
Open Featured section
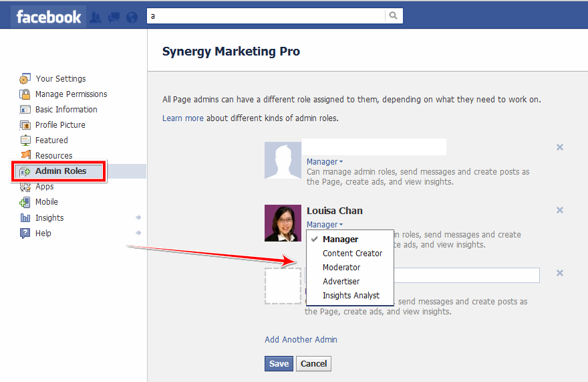51,140
